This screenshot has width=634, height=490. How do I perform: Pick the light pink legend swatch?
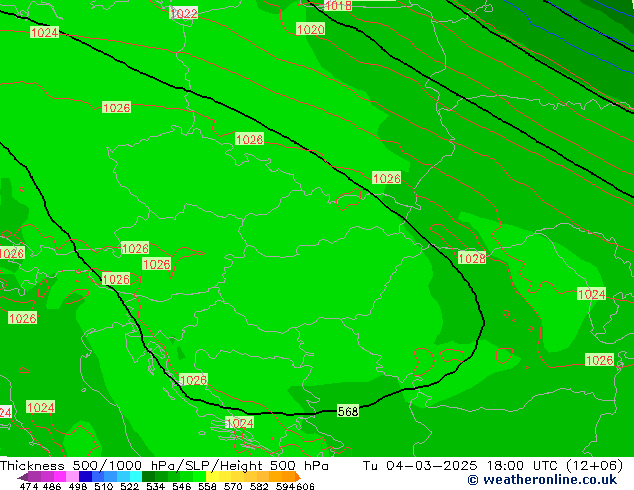[x=72, y=476]
